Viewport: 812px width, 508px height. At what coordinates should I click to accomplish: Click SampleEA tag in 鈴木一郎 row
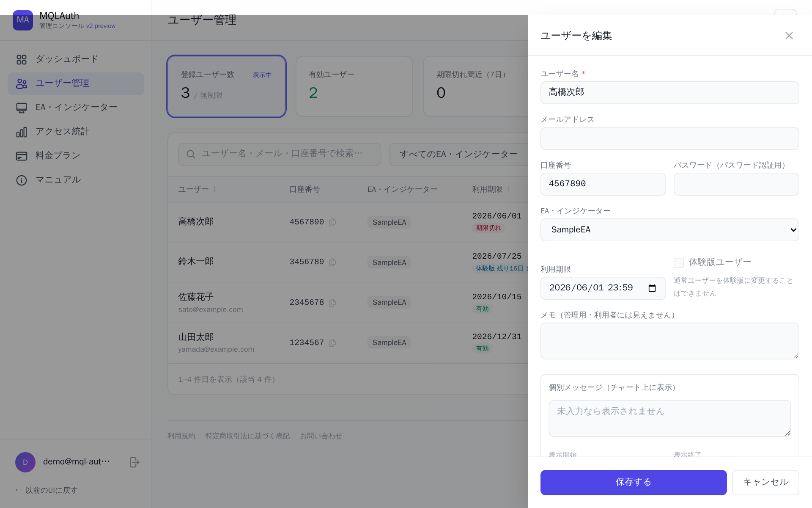pos(389,262)
